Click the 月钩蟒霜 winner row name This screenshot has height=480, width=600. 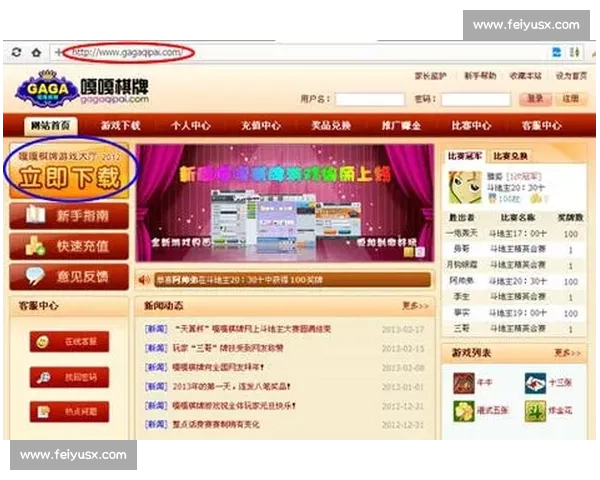pyautogui.click(x=461, y=264)
